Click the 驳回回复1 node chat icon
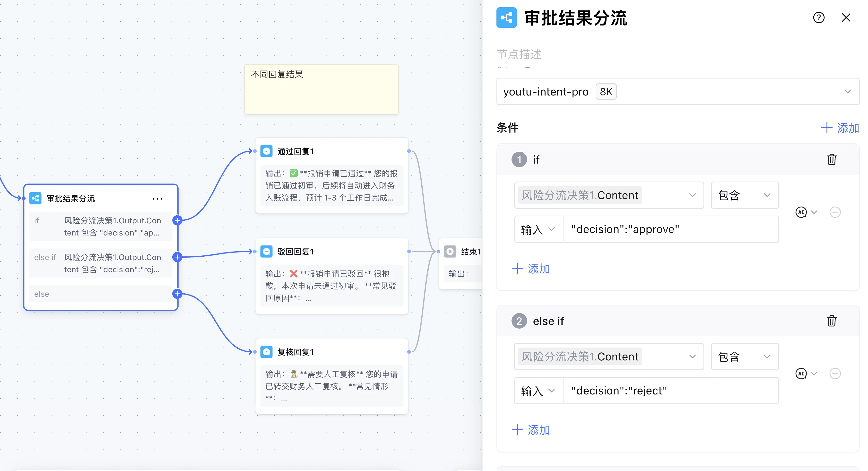 tap(267, 252)
